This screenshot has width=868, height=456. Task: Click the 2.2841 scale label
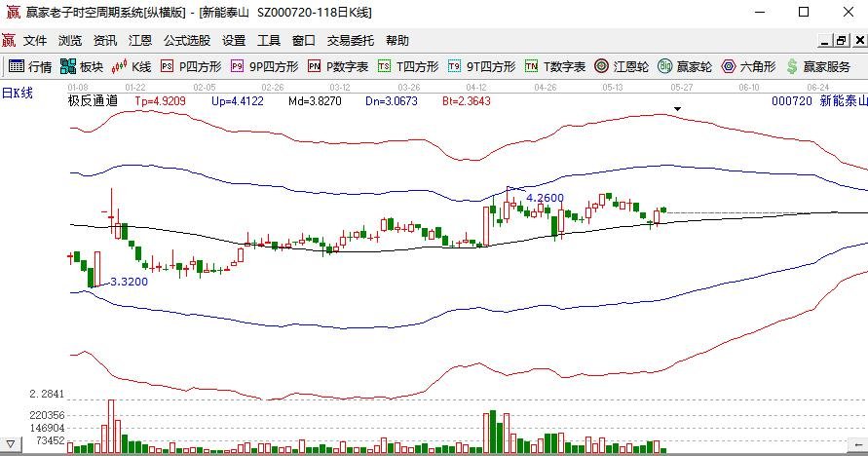[47, 394]
